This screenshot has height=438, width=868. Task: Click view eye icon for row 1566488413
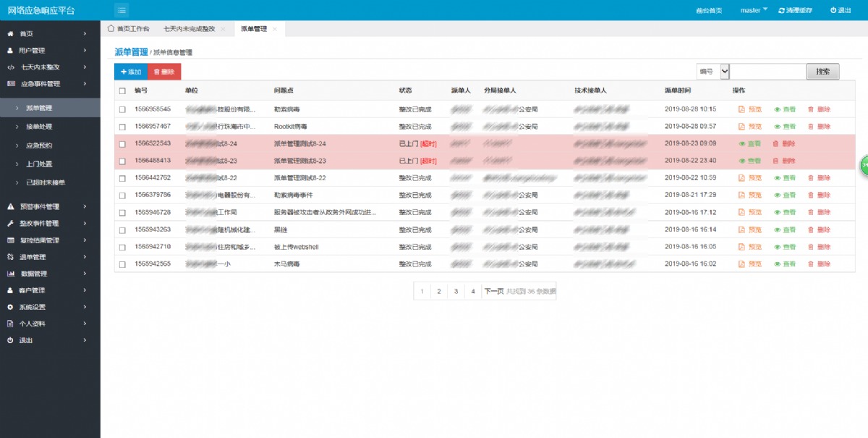pyautogui.click(x=742, y=161)
